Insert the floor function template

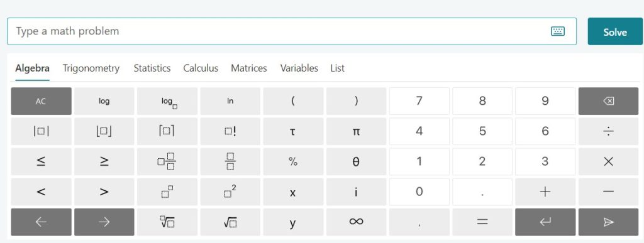click(x=104, y=131)
